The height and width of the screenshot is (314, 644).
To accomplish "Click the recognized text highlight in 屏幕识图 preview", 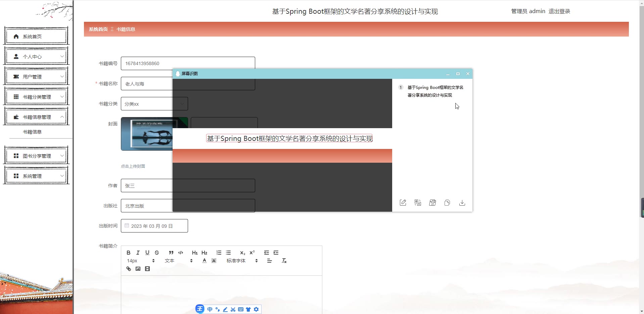I will [x=289, y=139].
